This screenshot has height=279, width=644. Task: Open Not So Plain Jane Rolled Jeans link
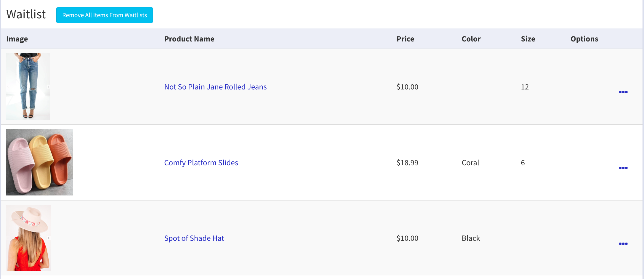pyautogui.click(x=215, y=87)
